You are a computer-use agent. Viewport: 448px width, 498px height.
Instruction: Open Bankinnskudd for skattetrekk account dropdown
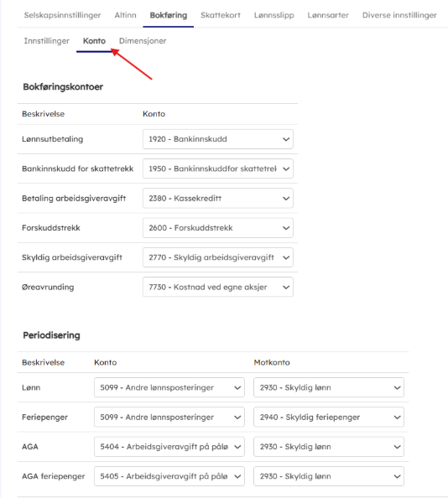(218, 169)
